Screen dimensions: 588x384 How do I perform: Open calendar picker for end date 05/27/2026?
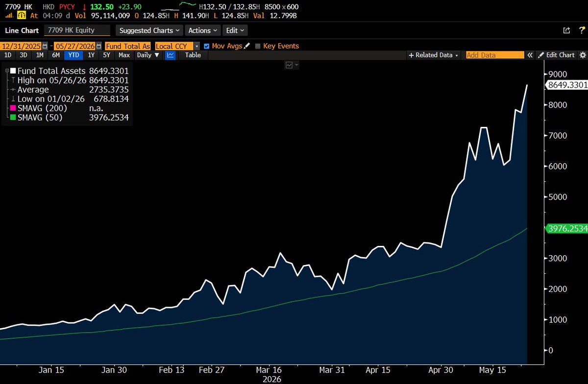tap(100, 46)
